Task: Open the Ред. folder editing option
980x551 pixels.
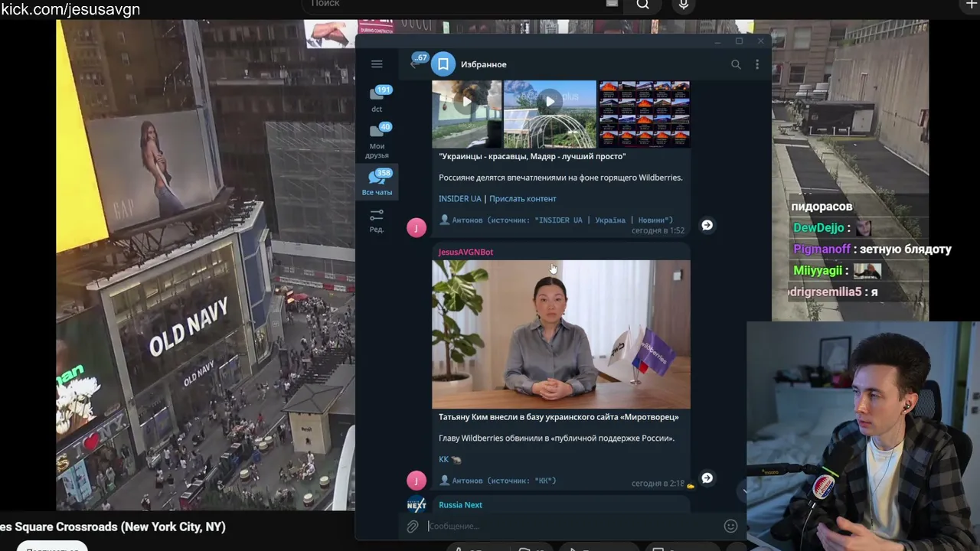Action: [377, 220]
